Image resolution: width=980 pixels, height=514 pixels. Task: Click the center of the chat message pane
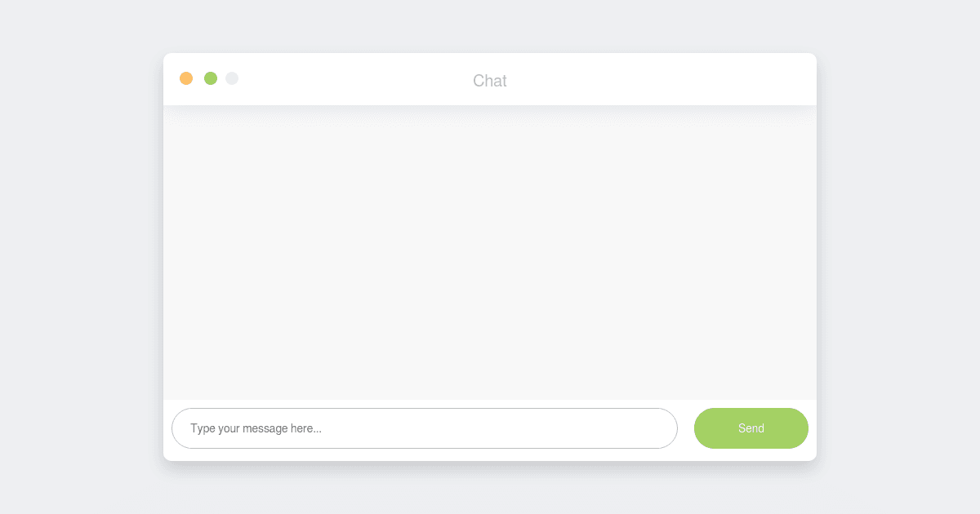tap(490, 253)
